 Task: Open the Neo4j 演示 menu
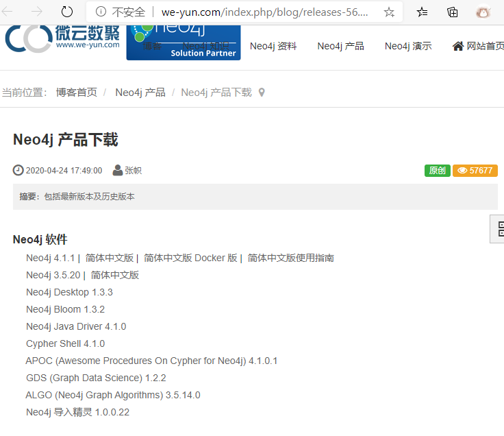[408, 47]
